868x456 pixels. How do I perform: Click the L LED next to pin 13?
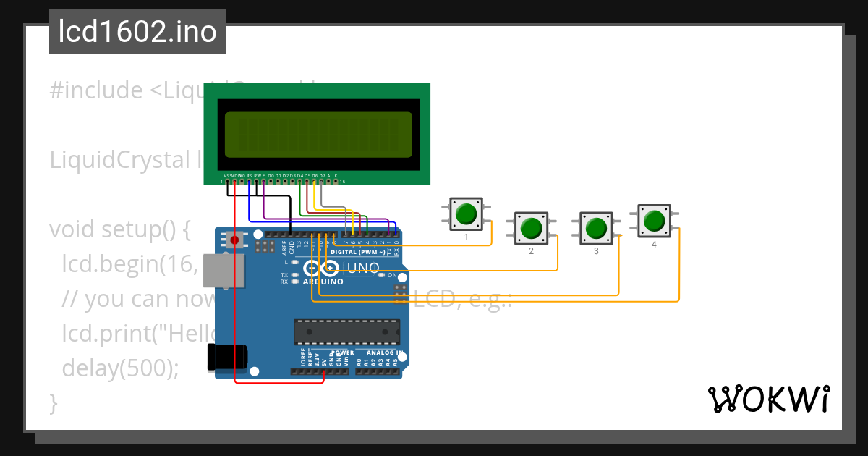pyautogui.click(x=294, y=262)
